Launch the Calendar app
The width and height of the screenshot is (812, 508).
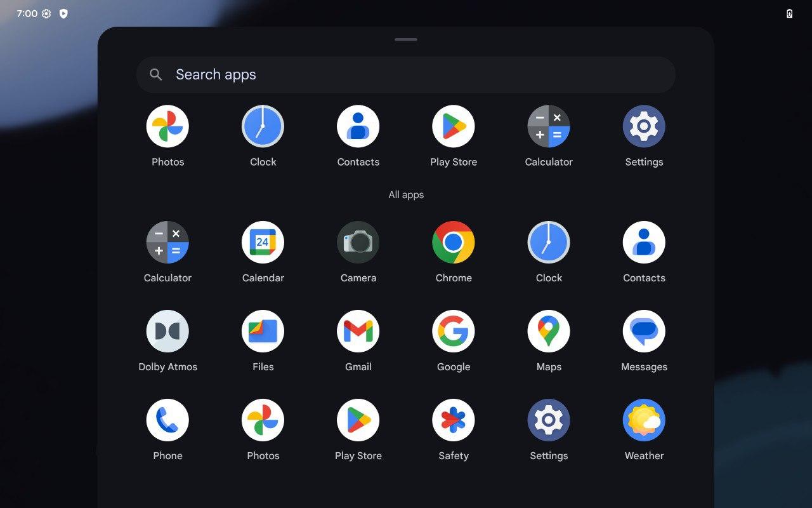point(263,242)
